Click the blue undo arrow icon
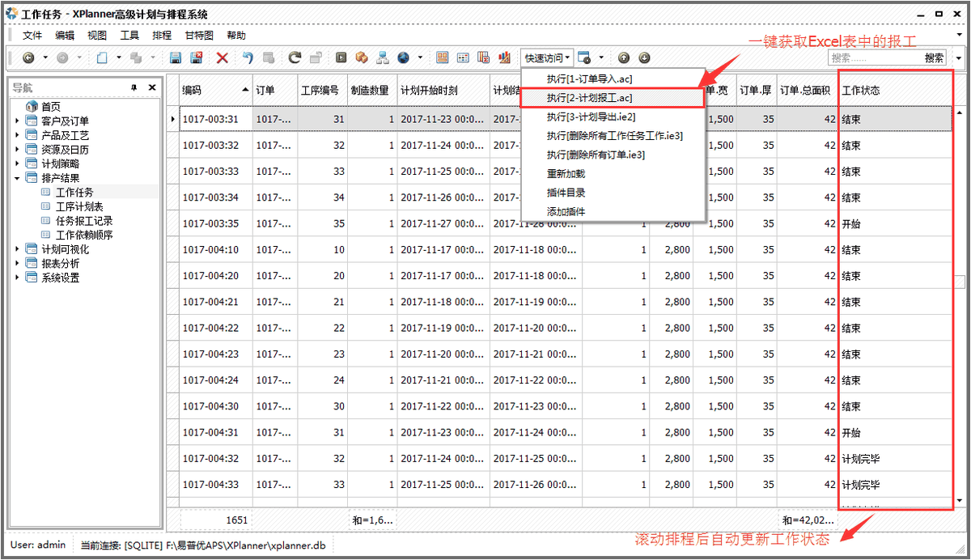Screen dimensions: 971x560 pos(248,57)
